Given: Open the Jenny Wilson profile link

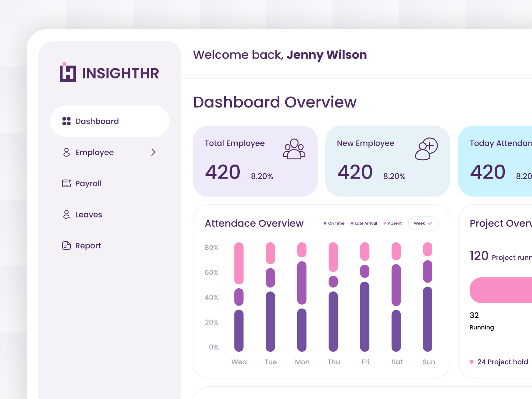Looking at the screenshot, I should (x=327, y=55).
